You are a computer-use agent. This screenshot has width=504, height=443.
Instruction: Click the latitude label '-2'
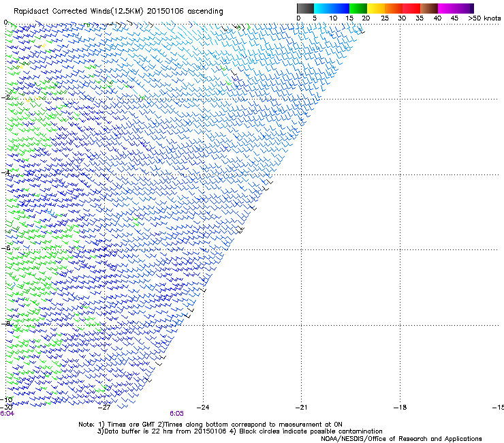click(x=5, y=97)
